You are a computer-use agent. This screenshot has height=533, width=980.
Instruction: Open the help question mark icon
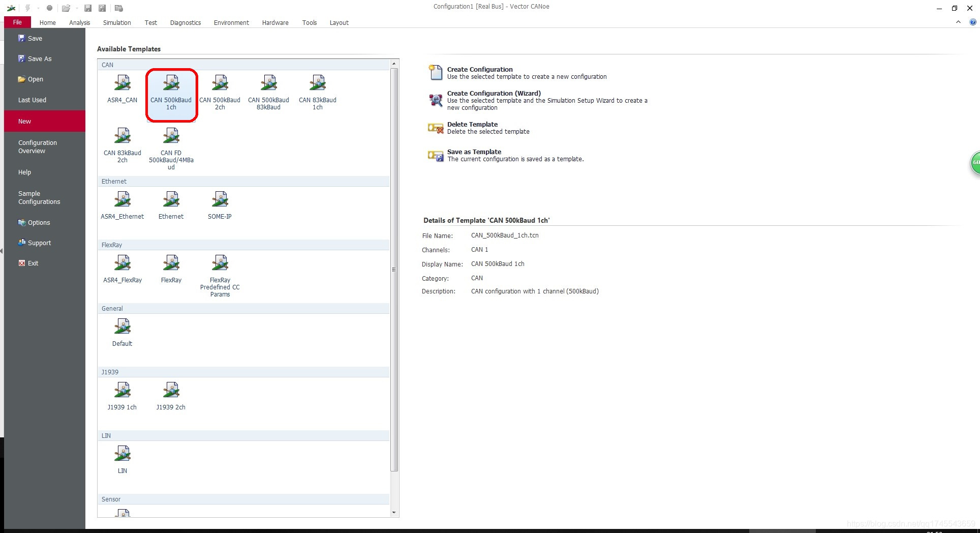973,22
